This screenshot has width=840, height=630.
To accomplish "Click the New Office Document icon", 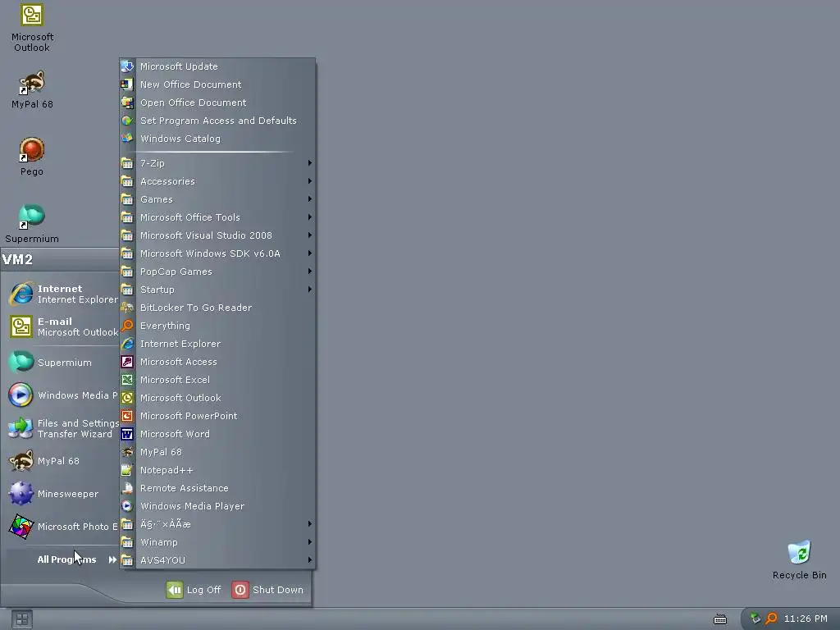I will pos(127,84).
